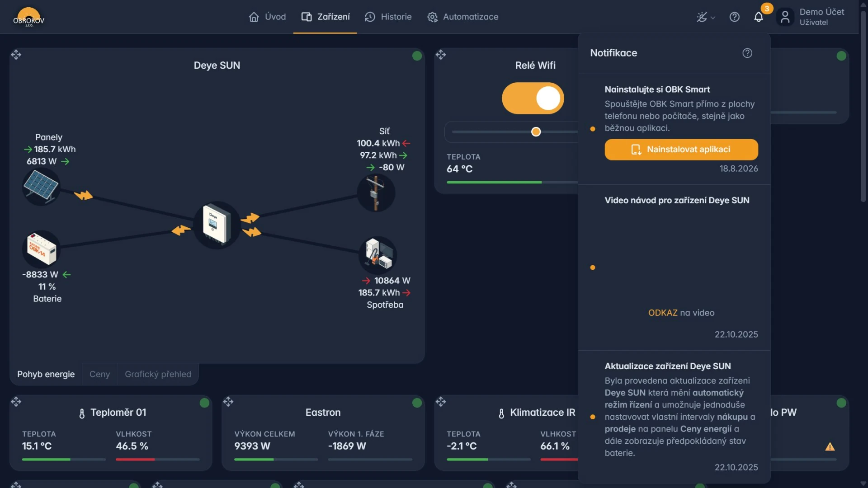
Task: Open the theme mode dropdown
Action: 706,17
